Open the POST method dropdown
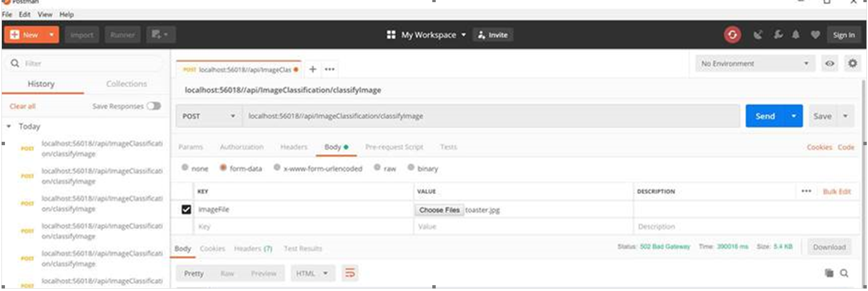The width and height of the screenshot is (868, 291). pyautogui.click(x=233, y=116)
